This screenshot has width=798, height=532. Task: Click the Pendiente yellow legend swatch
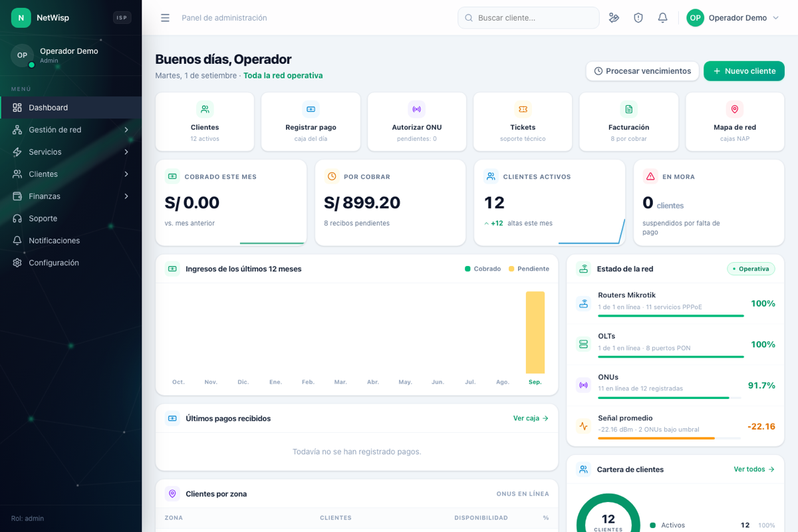511,269
